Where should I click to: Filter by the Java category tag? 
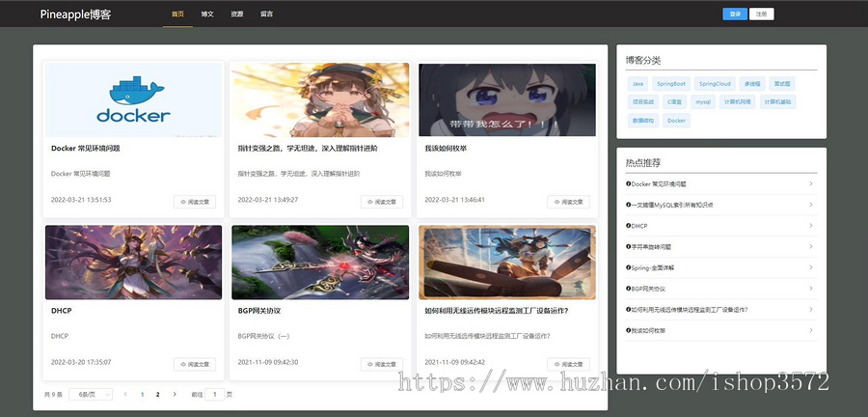pyautogui.click(x=637, y=84)
